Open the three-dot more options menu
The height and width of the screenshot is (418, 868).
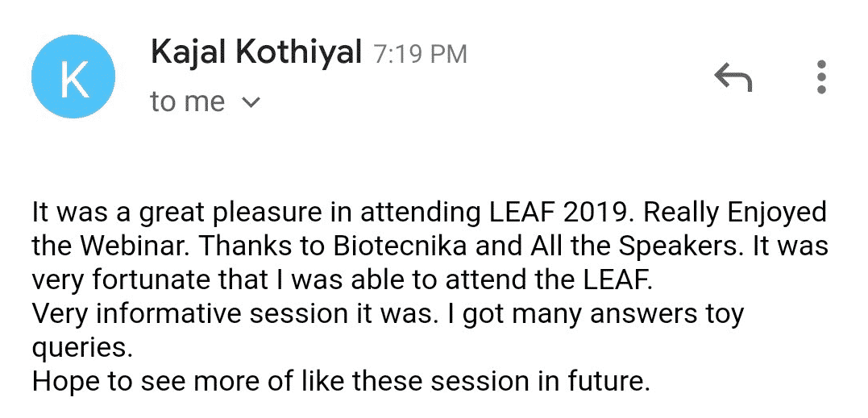coord(821,77)
